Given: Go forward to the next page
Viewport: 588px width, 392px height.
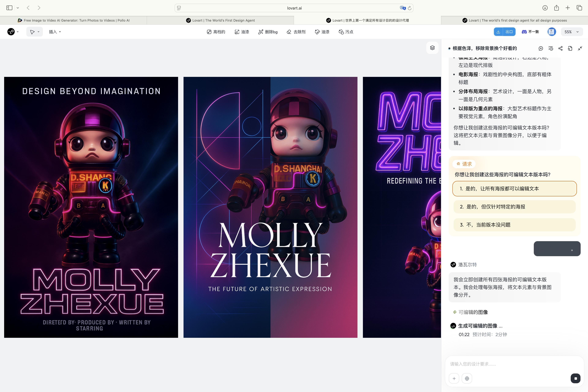Looking at the screenshot, I should tap(39, 8).
